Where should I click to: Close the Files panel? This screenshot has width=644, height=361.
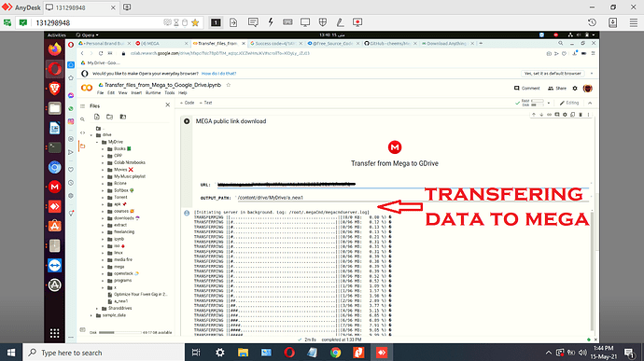tap(168, 105)
